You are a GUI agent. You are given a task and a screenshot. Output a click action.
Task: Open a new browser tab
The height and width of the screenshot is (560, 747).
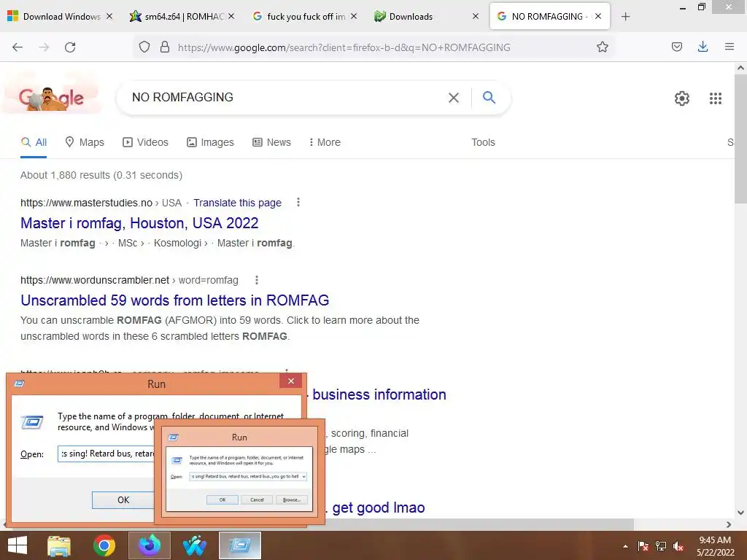click(625, 17)
